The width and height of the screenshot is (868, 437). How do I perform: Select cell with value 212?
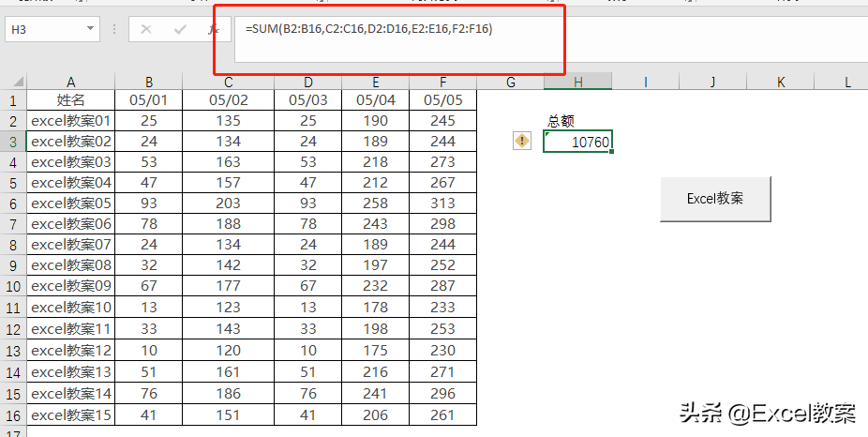[x=375, y=183]
